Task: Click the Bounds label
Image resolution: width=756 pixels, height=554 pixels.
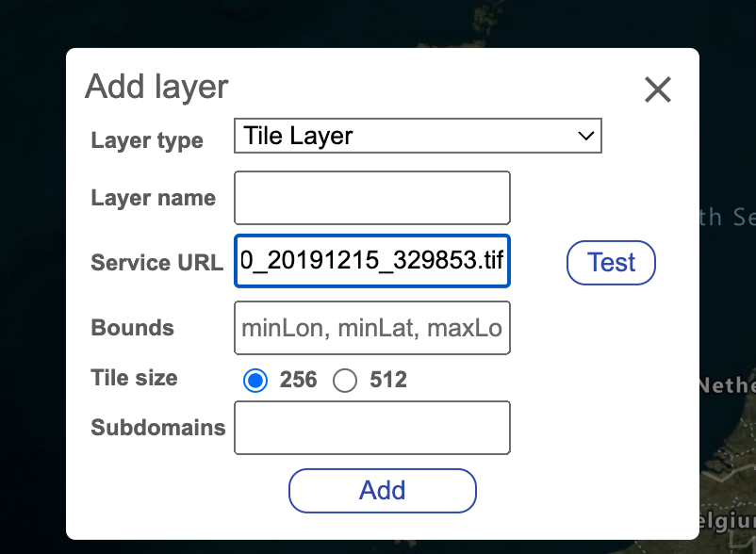Action: pos(133,328)
